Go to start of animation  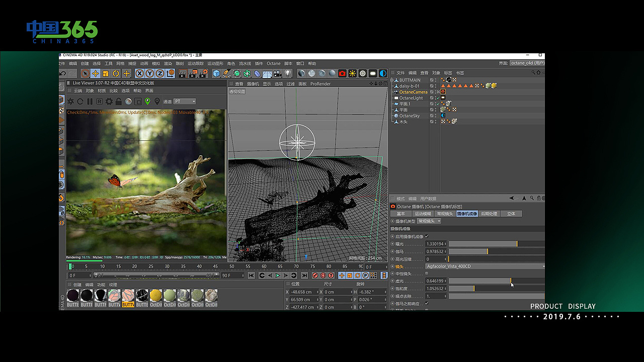tap(252, 276)
